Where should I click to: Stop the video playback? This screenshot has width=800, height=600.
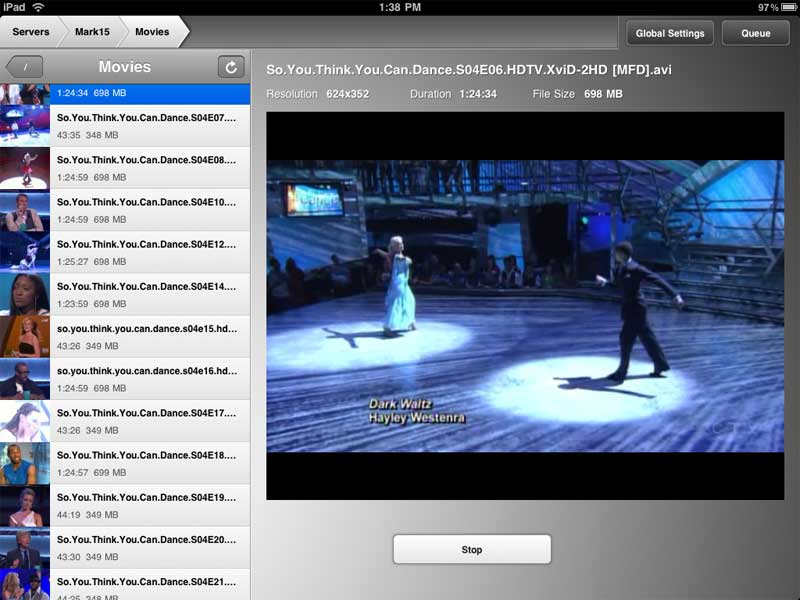(472, 549)
